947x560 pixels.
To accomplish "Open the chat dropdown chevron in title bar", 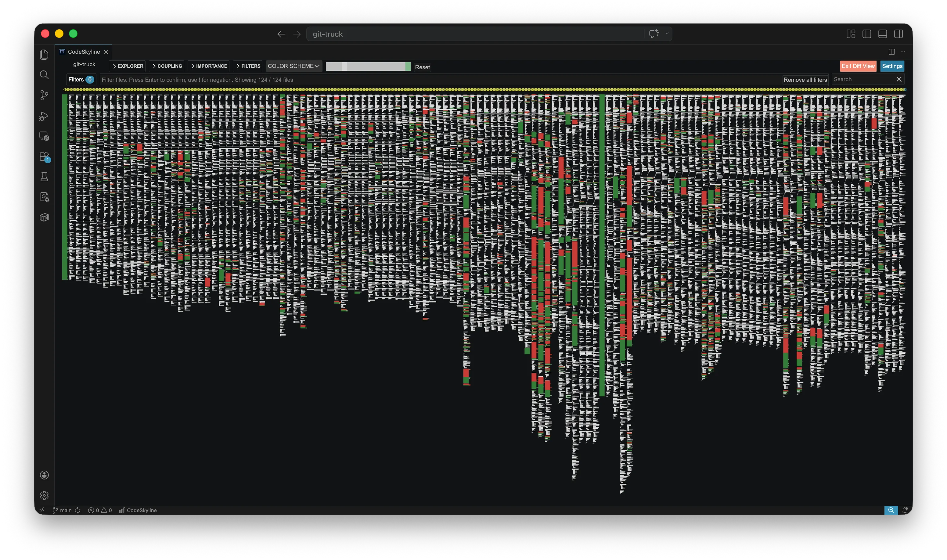I will 667,34.
